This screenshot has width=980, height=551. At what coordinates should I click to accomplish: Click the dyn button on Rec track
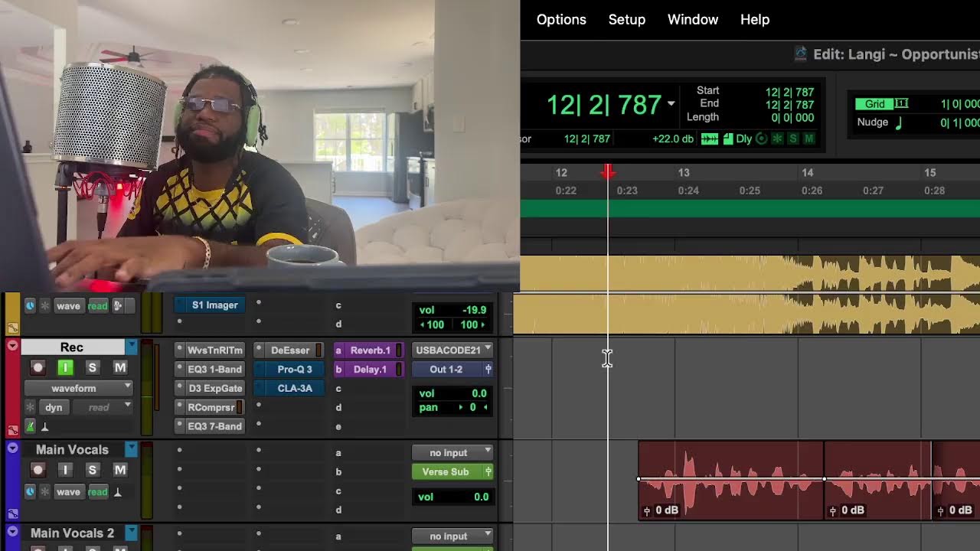(54, 407)
